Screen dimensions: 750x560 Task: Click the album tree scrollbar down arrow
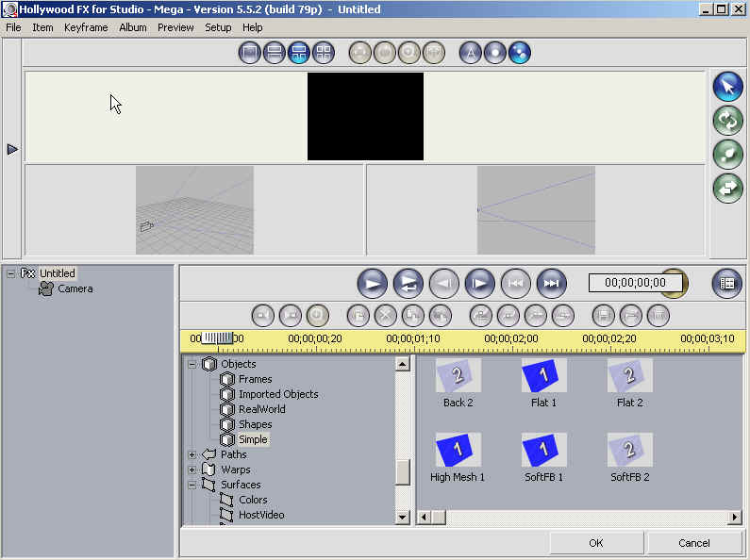pos(402,517)
